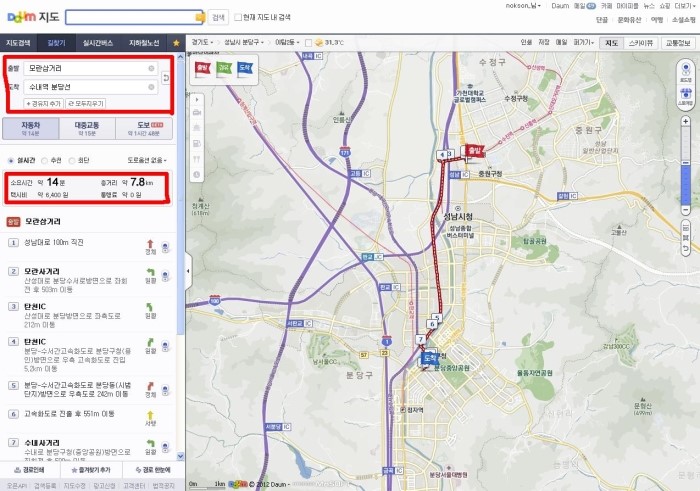Click the 즐겨찾기 추가 button
The height and width of the screenshot is (491, 700).
point(91,470)
